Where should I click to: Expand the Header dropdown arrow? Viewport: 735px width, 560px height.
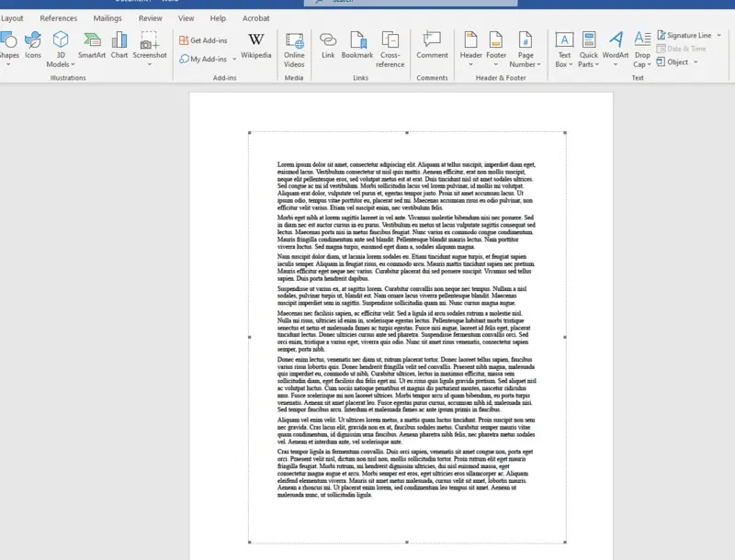(470, 64)
